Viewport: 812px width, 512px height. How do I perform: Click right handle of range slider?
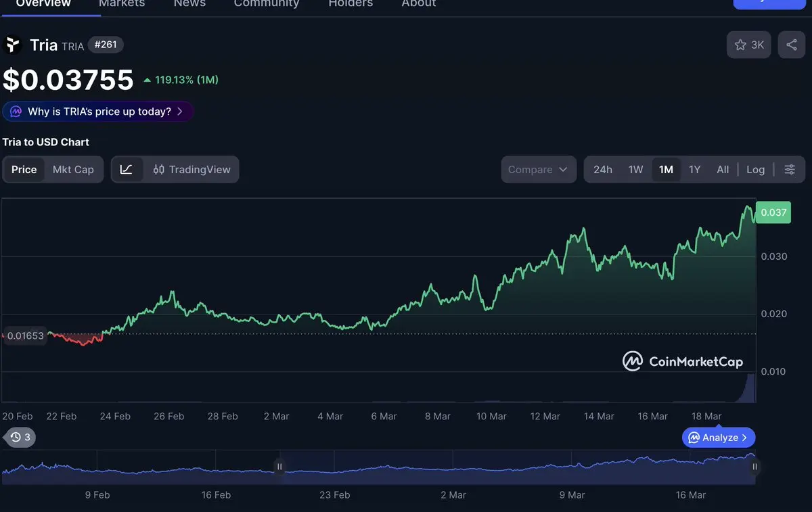(754, 466)
